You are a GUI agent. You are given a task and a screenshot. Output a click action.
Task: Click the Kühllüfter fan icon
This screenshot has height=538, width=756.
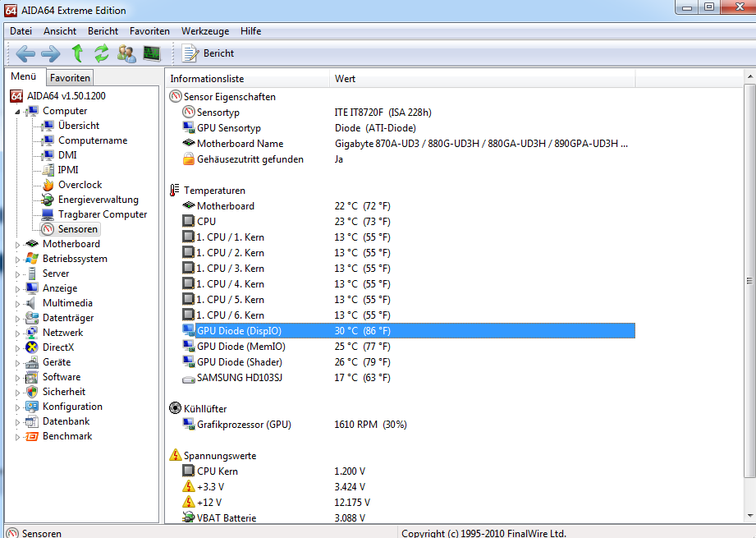(x=175, y=408)
